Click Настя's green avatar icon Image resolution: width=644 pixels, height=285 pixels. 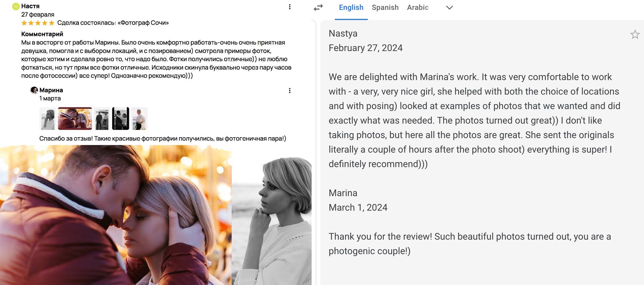point(16,6)
